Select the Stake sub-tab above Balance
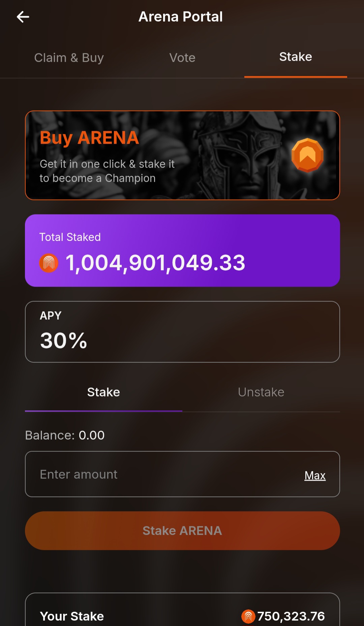This screenshot has width=364, height=626. point(103,392)
